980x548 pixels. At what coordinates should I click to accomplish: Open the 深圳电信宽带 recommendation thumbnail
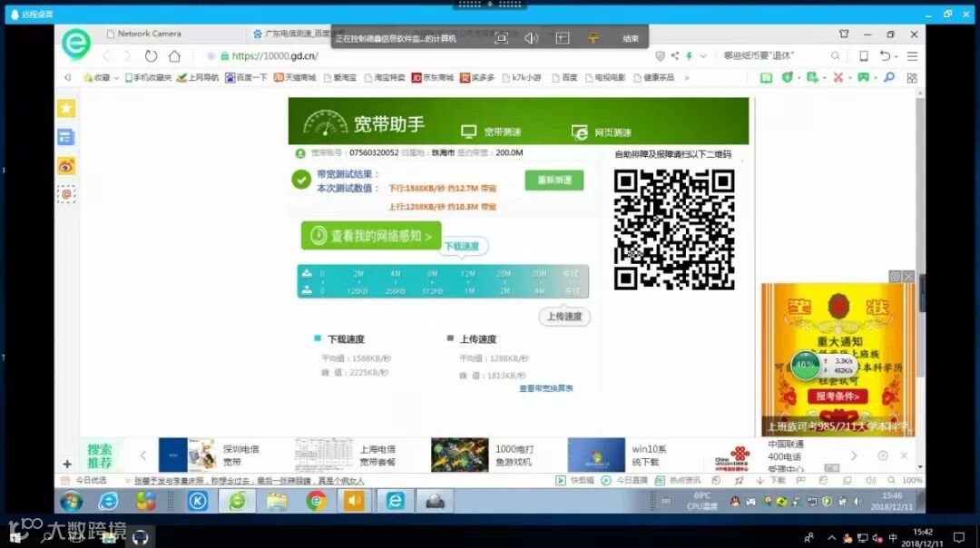188,455
